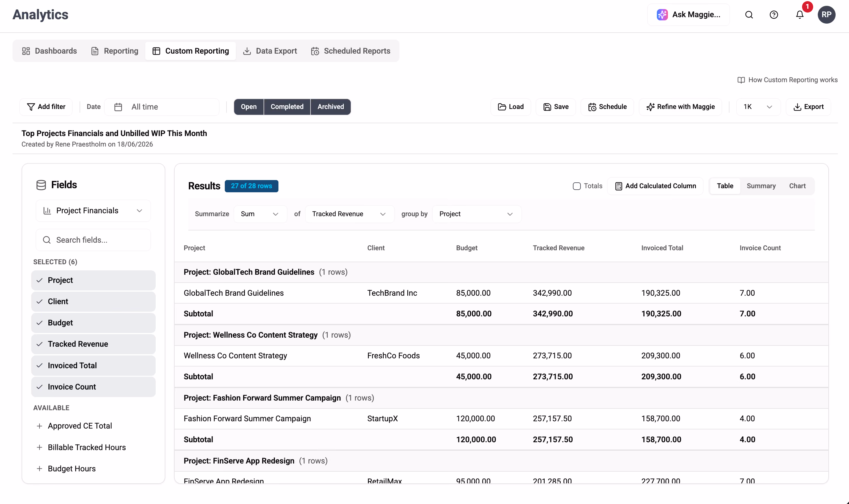Click the Wellness Co Content Strategy row
Viewport: 849px width, 504px height.
pyautogui.click(x=501, y=356)
